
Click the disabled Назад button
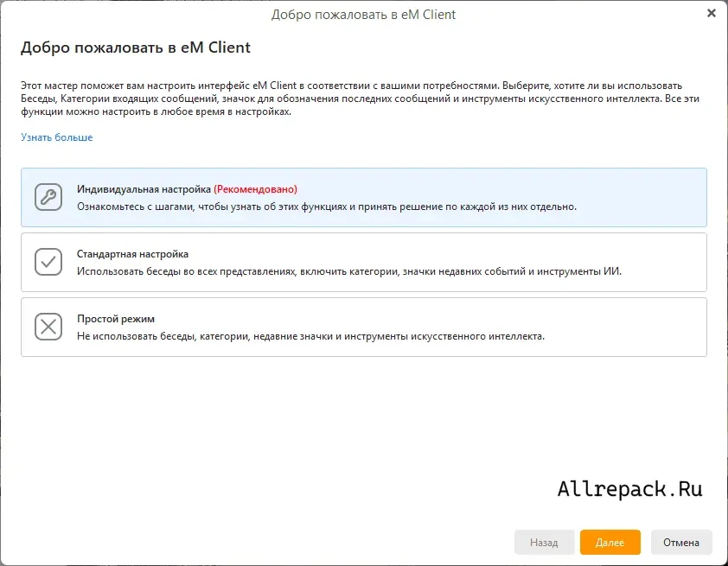[x=544, y=543]
